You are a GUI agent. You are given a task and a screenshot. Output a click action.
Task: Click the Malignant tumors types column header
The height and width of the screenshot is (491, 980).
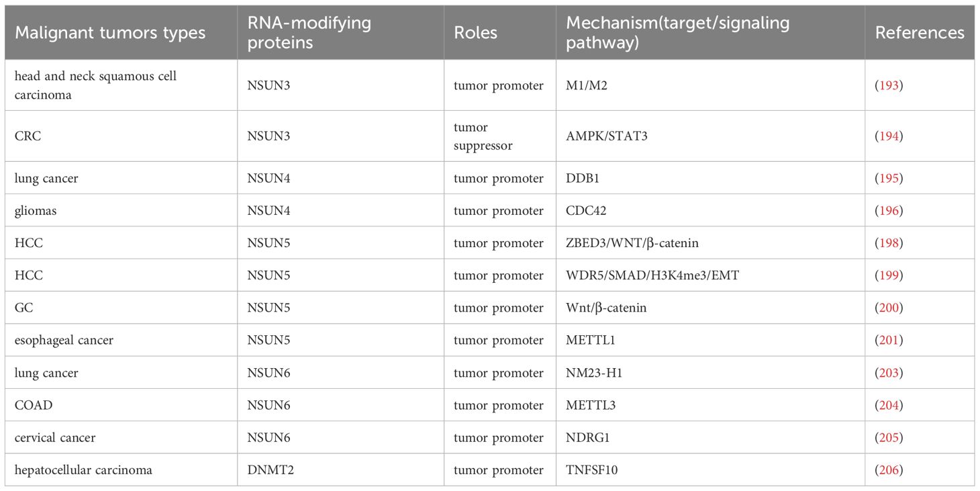(110, 33)
